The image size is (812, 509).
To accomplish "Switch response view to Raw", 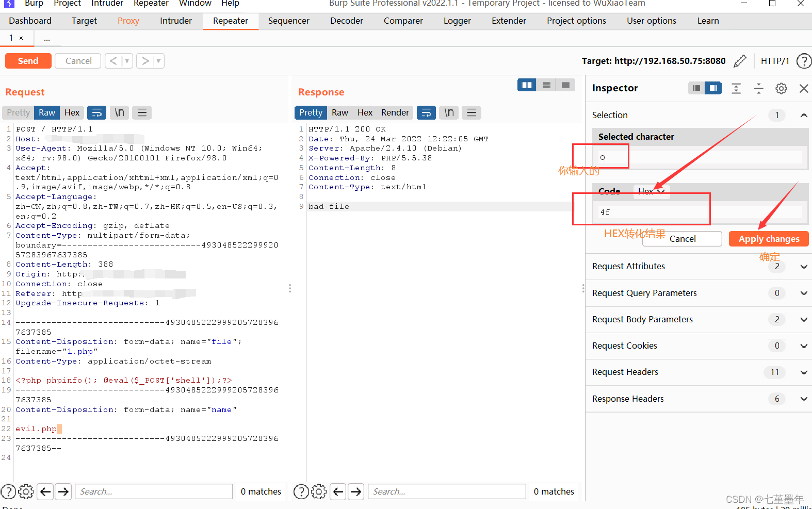I will point(340,112).
